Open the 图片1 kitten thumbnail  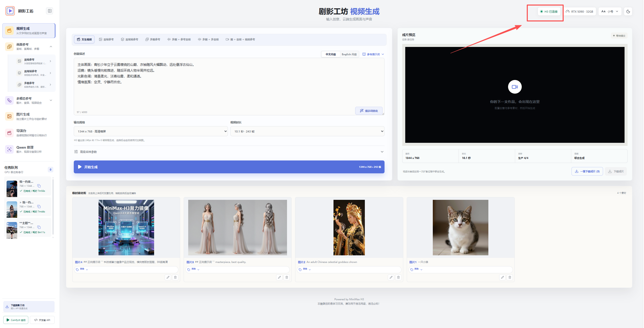coord(460,227)
